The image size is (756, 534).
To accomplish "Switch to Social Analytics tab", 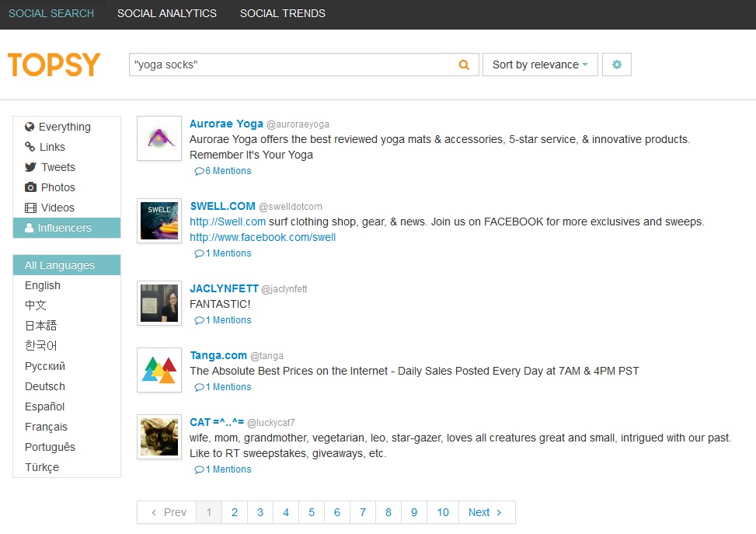I will (x=167, y=13).
